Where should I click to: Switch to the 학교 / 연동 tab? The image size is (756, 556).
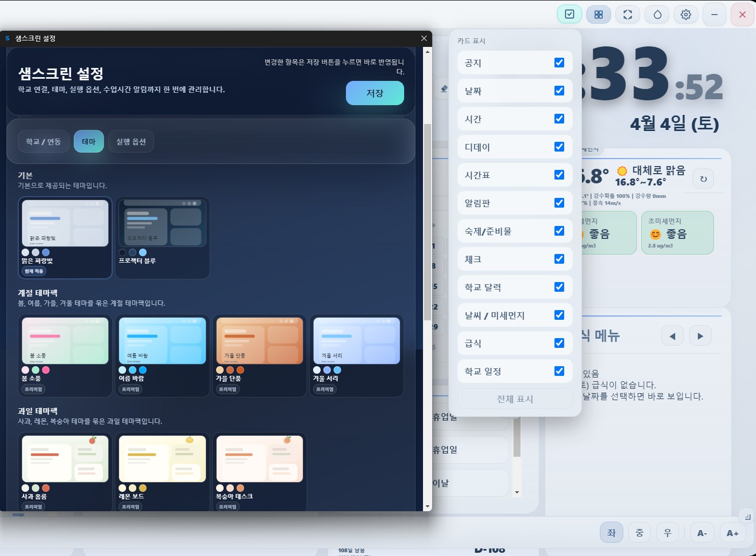click(x=43, y=141)
